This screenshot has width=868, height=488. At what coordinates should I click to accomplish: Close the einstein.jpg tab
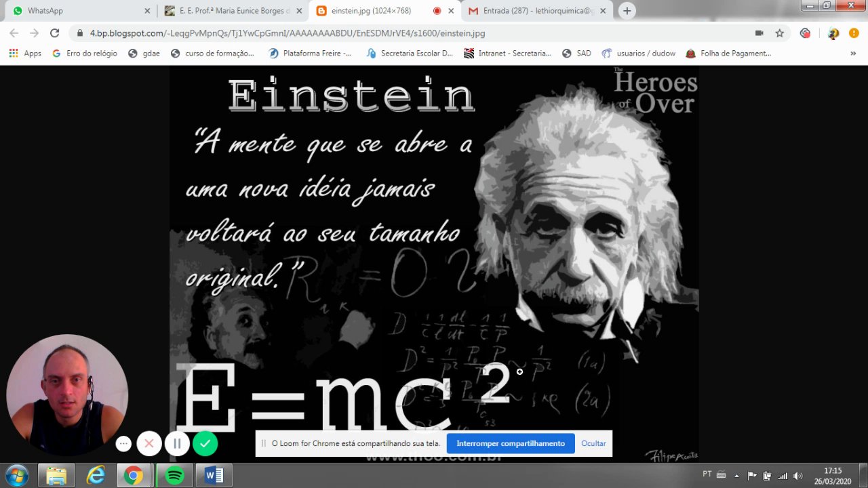tap(451, 11)
